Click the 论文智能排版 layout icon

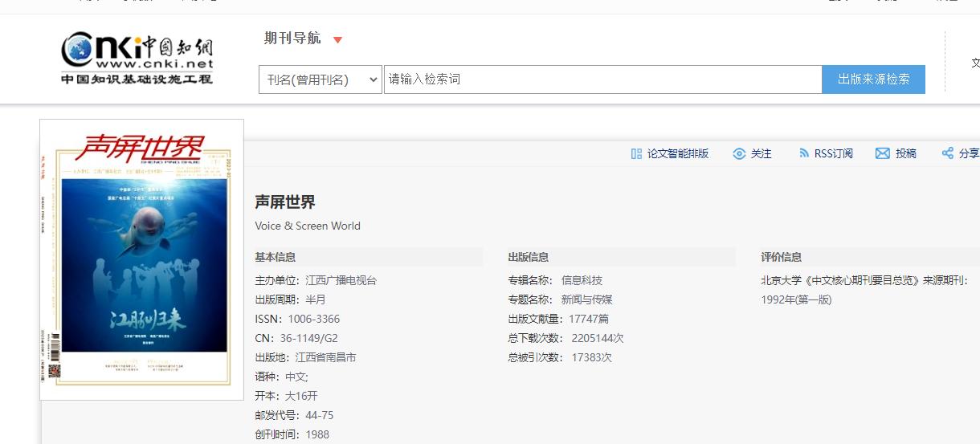tap(636, 153)
